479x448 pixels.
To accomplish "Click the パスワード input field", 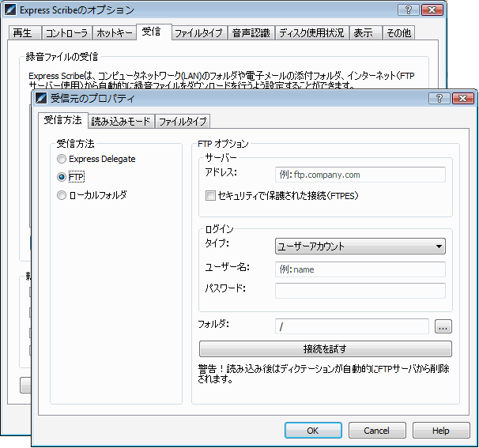I will coord(360,291).
